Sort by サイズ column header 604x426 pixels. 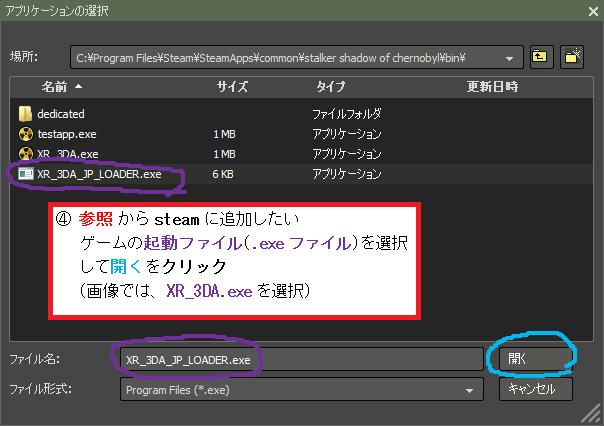232,87
